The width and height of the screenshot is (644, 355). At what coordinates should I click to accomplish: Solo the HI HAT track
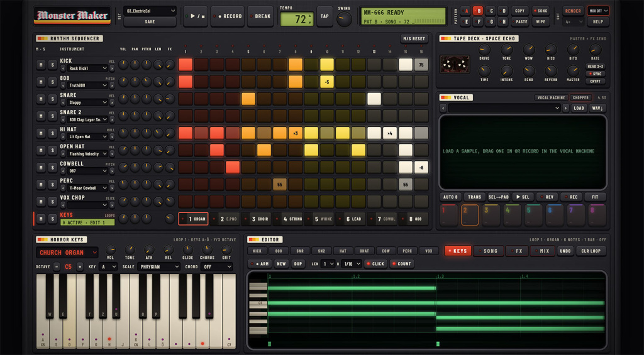tap(52, 133)
